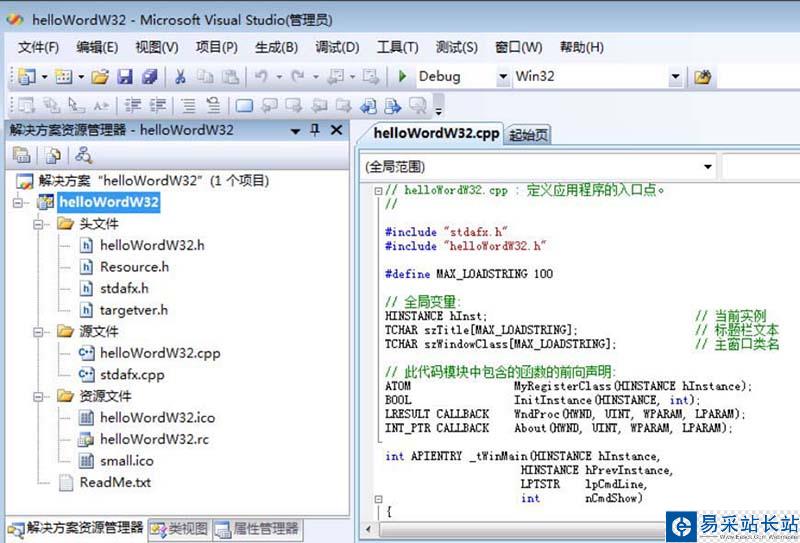Click the Display Object Member List icon
Screen dimensions: 800x543
point(27,106)
